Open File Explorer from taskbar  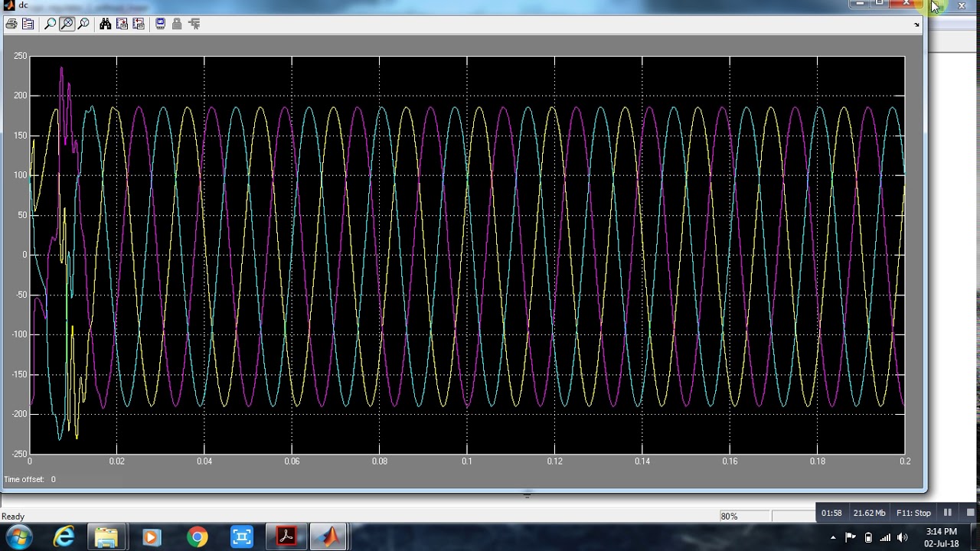pyautogui.click(x=106, y=537)
